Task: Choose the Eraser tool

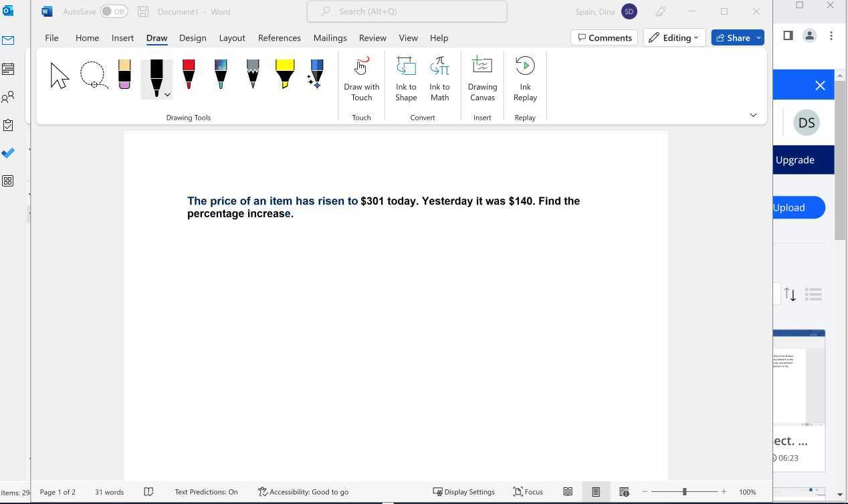Action: 124,74
